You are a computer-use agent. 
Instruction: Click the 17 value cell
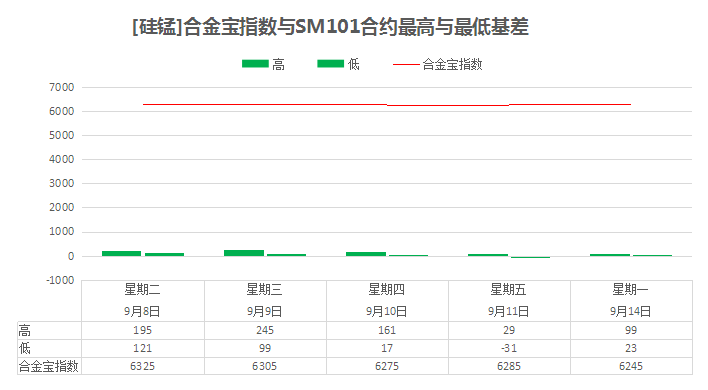pos(387,348)
